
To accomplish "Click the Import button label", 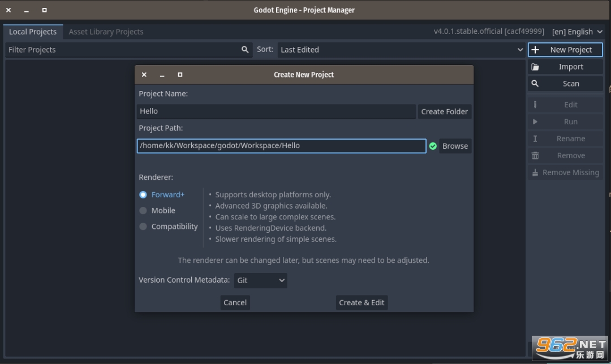I will point(571,67).
